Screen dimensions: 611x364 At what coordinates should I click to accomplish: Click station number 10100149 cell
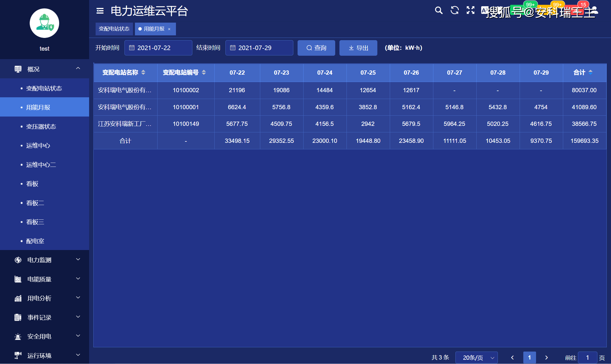[x=186, y=124]
